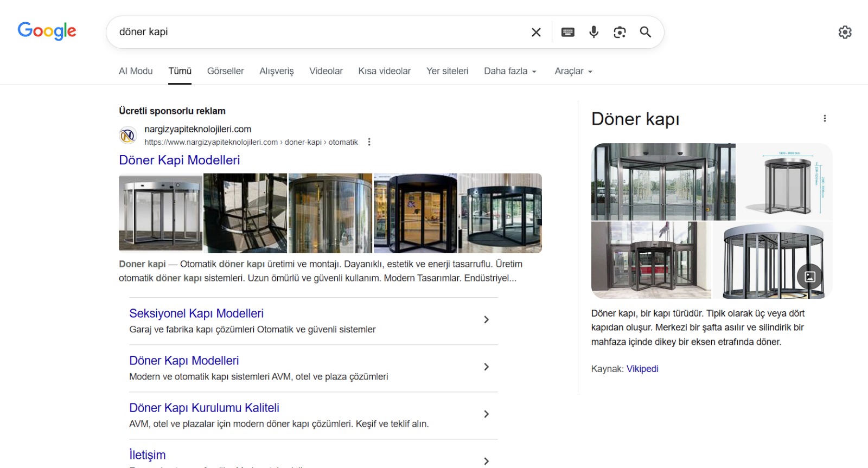Open the Araçlar tools dropdown
Viewport: 868px width, 468px height.
point(573,71)
